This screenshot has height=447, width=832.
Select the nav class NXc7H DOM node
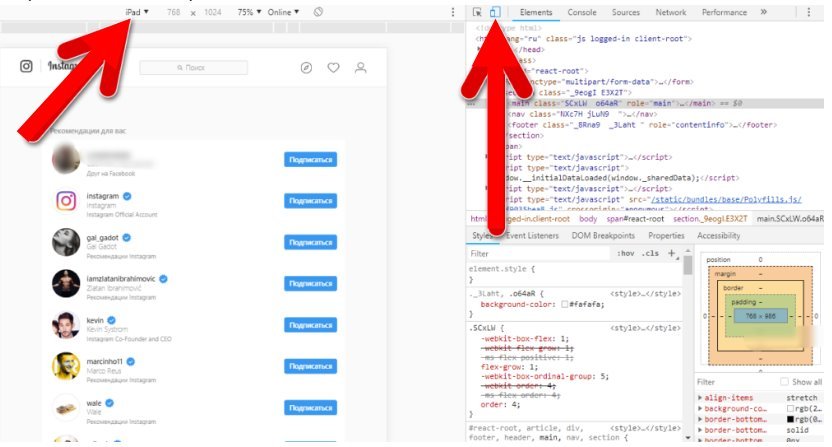click(583, 114)
